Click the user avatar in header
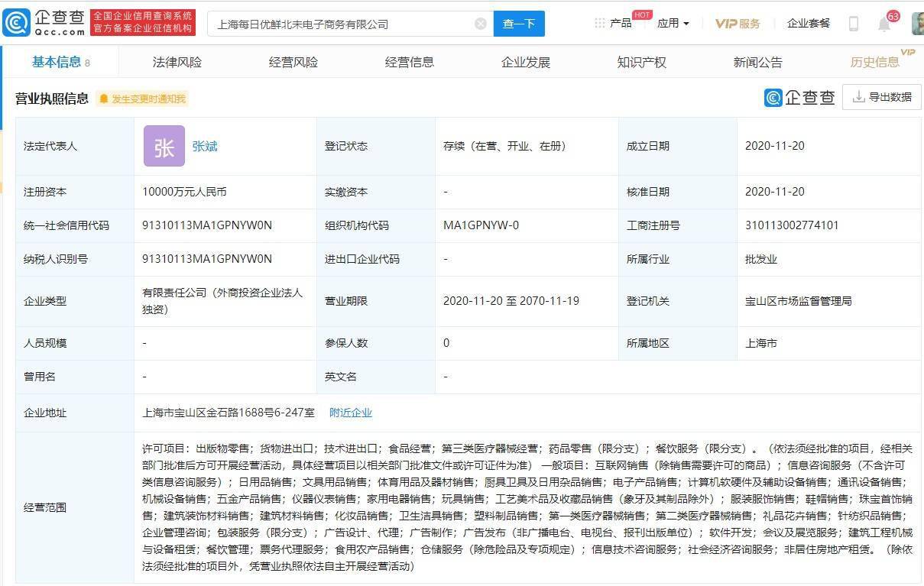The image size is (924, 586). tap(917, 24)
